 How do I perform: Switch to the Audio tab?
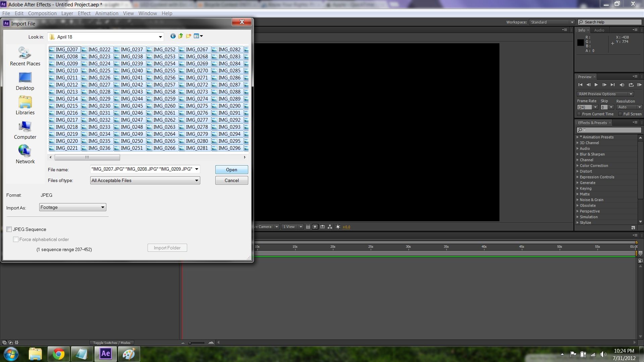599,30
